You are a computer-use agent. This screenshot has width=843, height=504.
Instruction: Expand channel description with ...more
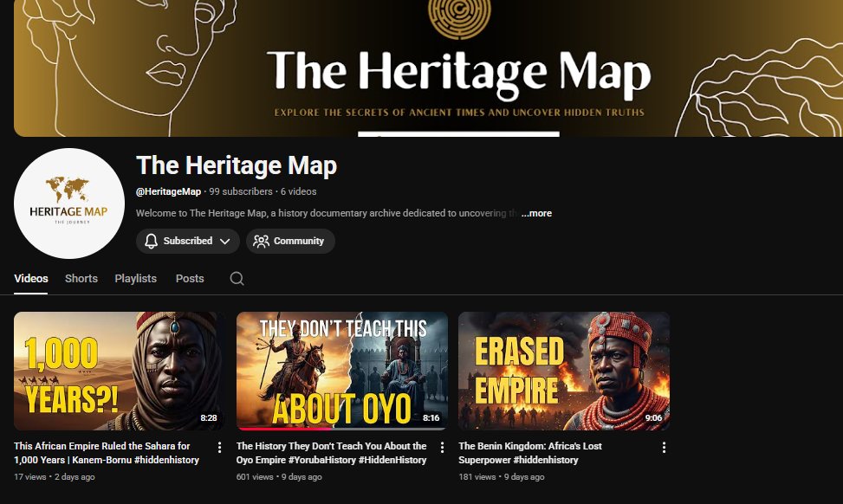click(x=536, y=213)
